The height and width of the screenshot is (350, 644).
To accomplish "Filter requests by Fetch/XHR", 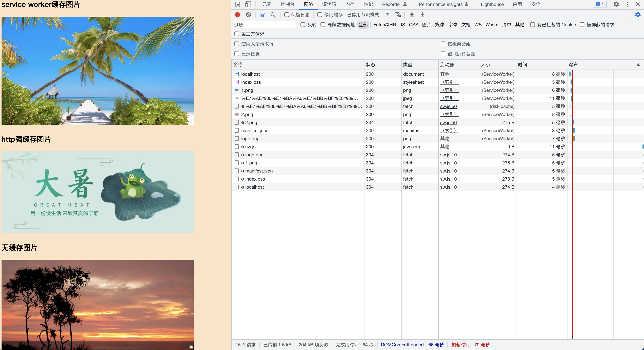I will point(384,25).
